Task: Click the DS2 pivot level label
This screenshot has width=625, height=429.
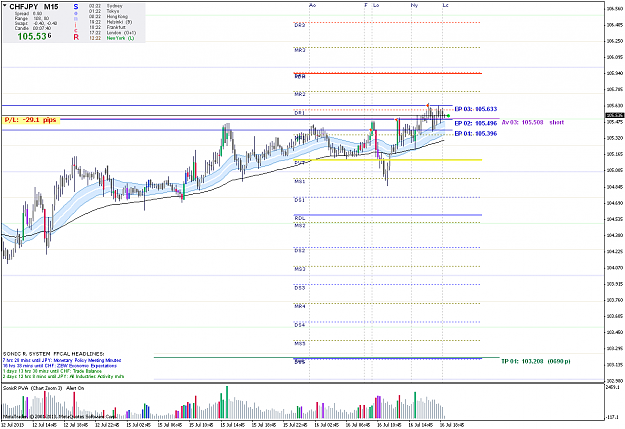Action: (x=300, y=251)
